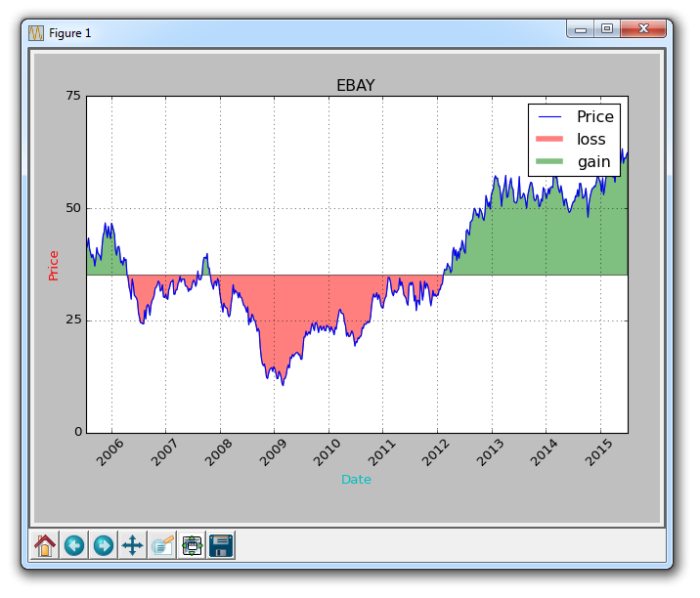Close the Figure 1 window
Viewport: 700px width, 598px height.
point(645,29)
